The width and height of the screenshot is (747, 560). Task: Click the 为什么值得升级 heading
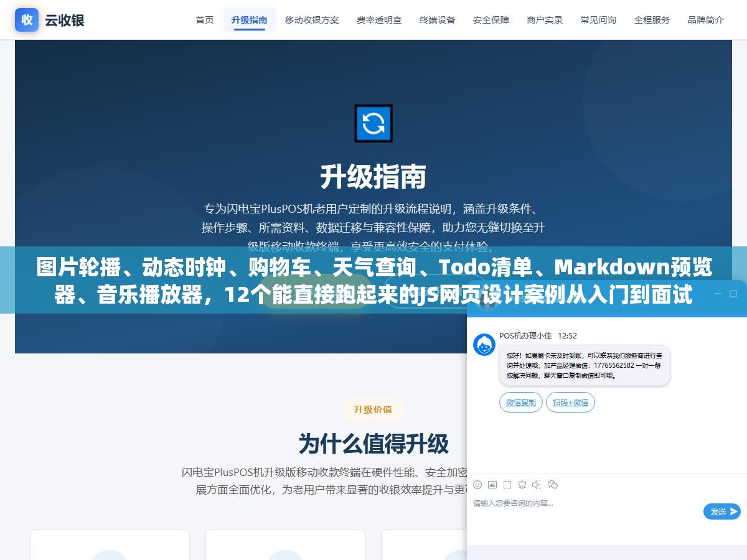pyautogui.click(x=374, y=444)
